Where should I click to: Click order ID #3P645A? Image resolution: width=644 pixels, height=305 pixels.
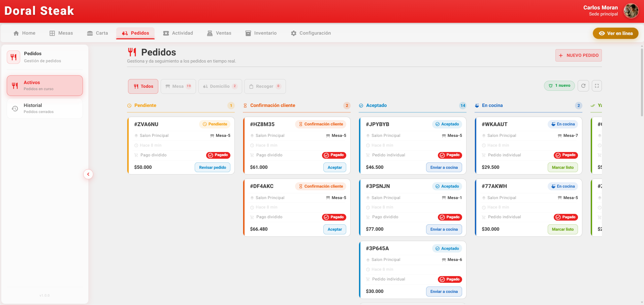377,249
